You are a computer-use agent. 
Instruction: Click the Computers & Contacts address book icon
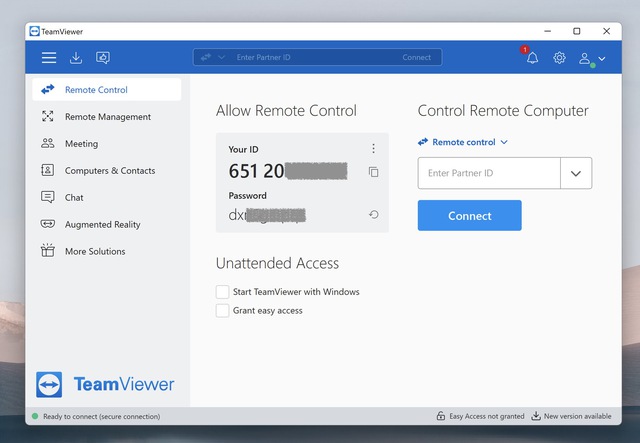point(48,170)
